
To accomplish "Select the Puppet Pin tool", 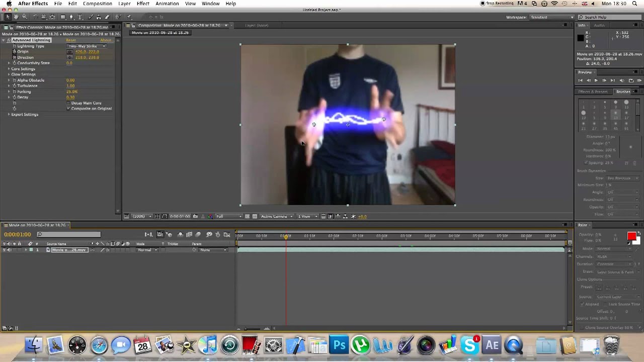I will (x=129, y=17).
